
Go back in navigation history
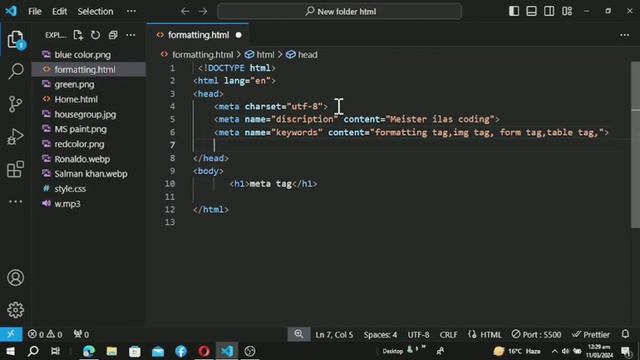coord(185,11)
